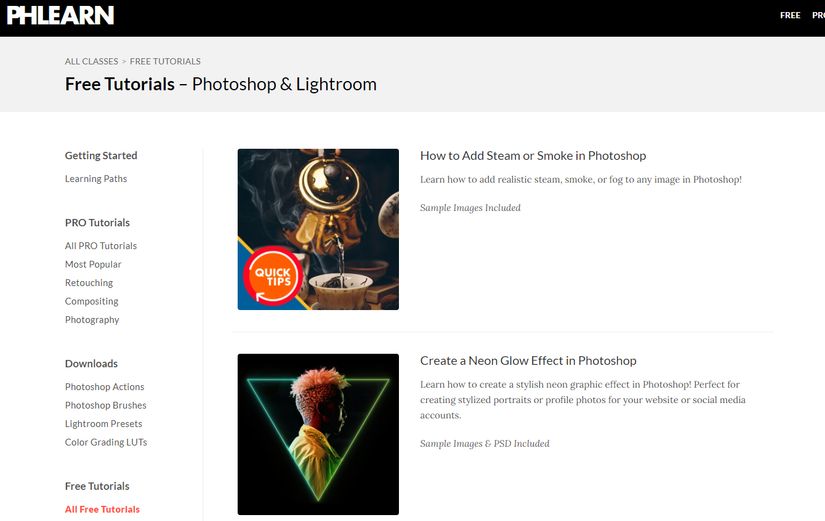Go to ALL CLASSES breadcrumb
This screenshot has height=521, width=825.
(x=92, y=61)
